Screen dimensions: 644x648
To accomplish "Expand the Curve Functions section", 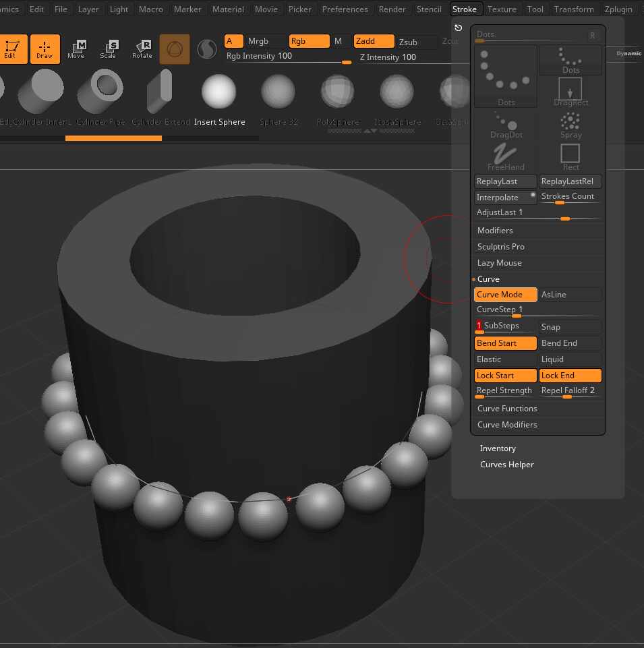I will point(507,409).
